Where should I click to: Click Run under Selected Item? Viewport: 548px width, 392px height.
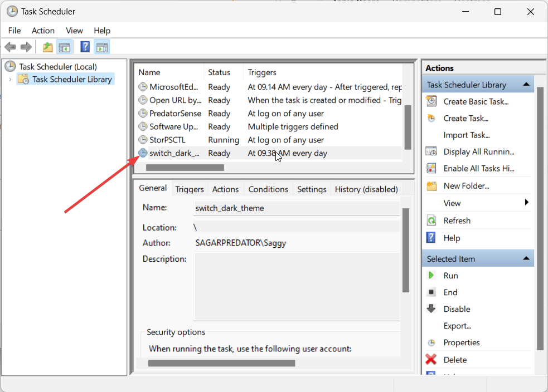450,276
